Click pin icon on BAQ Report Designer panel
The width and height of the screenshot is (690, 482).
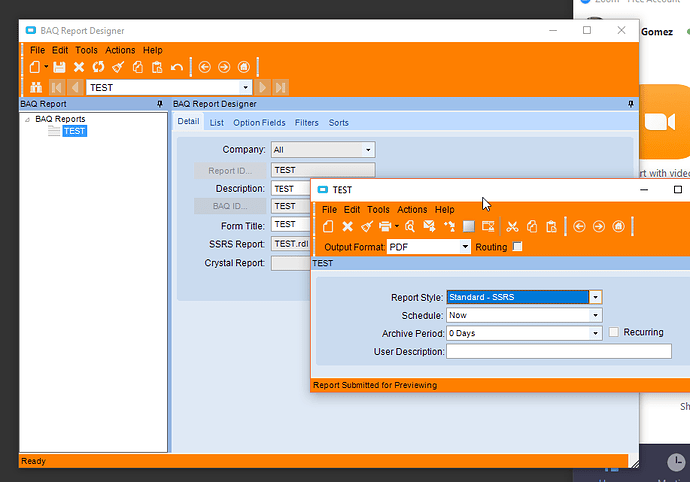click(631, 104)
